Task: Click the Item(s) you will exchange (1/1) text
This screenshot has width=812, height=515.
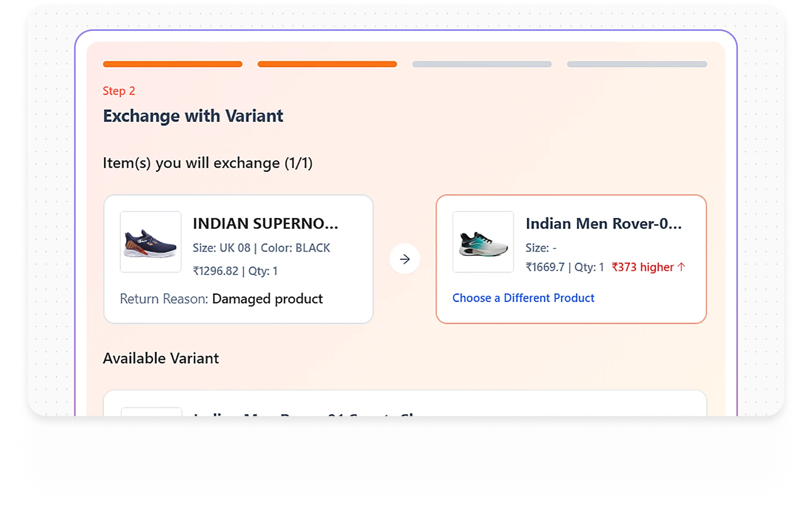Action: 208,163
